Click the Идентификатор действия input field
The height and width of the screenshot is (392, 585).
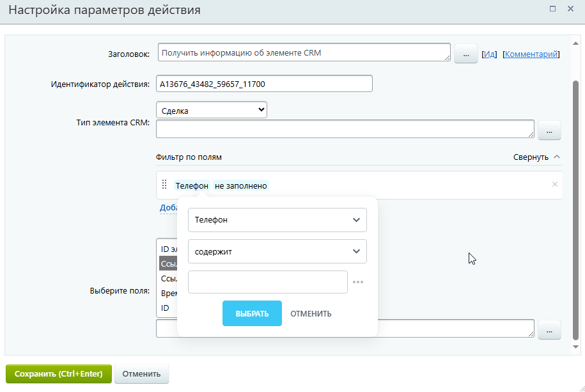pyautogui.click(x=264, y=84)
